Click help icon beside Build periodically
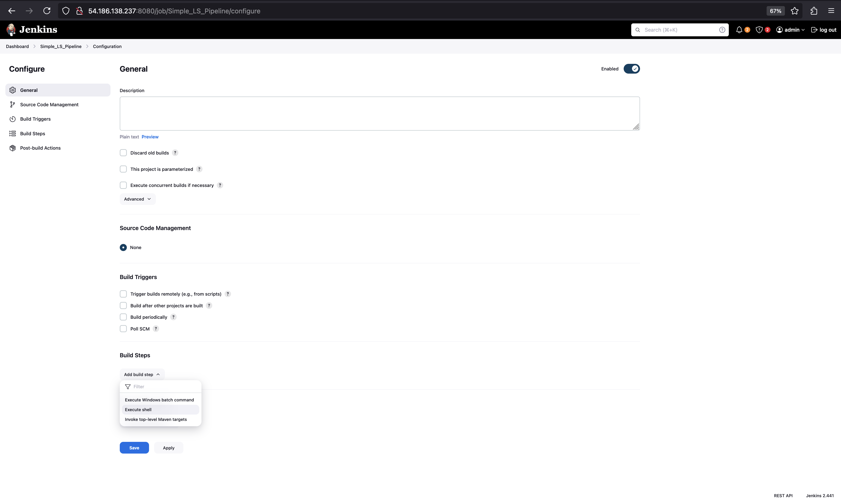Screen dimensions: 841x504 click(x=173, y=317)
